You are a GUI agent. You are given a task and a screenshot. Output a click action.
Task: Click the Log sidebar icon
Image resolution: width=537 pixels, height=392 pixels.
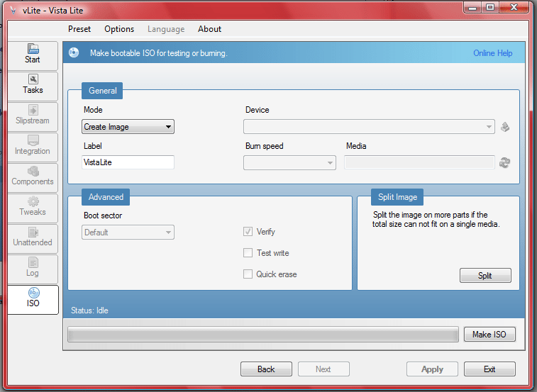pos(33,263)
